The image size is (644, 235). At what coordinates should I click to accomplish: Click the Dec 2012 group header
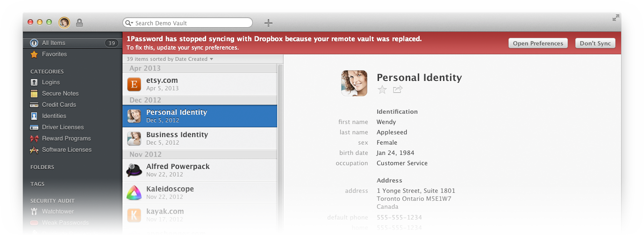[200, 100]
